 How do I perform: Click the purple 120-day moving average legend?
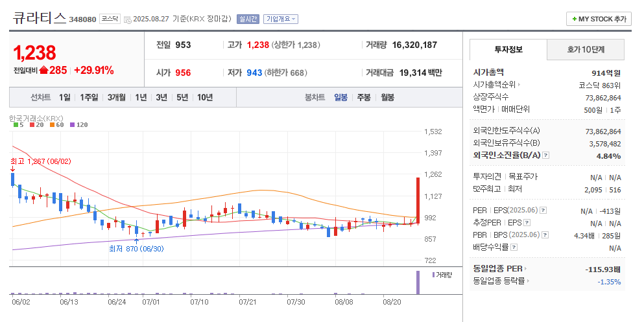coord(79,124)
